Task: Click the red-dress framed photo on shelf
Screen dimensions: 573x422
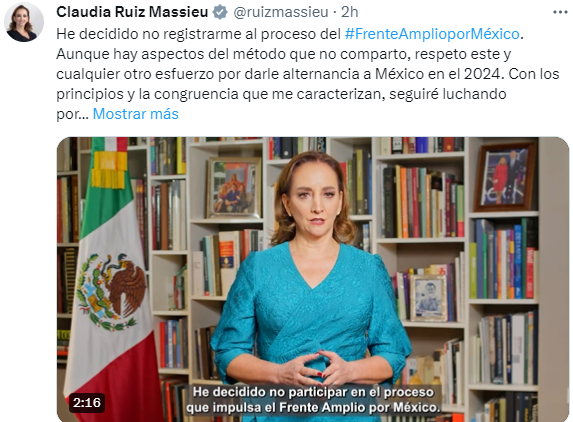Action: 506,177
